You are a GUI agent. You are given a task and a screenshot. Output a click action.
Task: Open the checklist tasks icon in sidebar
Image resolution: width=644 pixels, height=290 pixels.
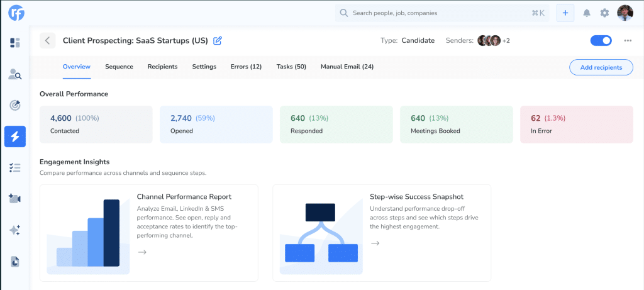click(x=15, y=167)
